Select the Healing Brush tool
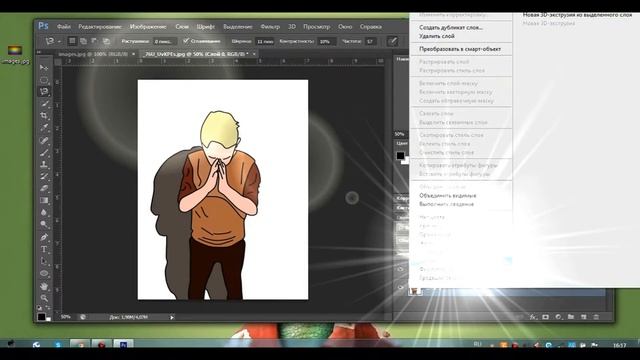The image size is (640, 360). (x=44, y=140)
